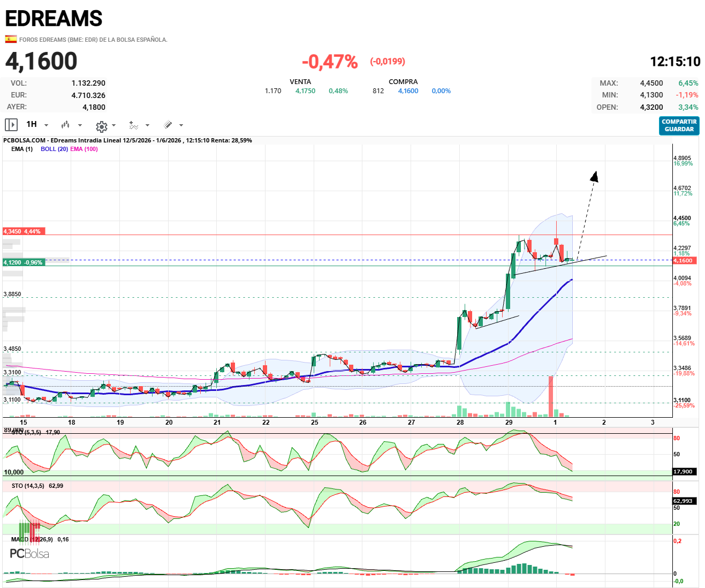This screenshot has height=588, width=705.
Task: Click the EUR value 4.710.326
Action: (88, 95)
